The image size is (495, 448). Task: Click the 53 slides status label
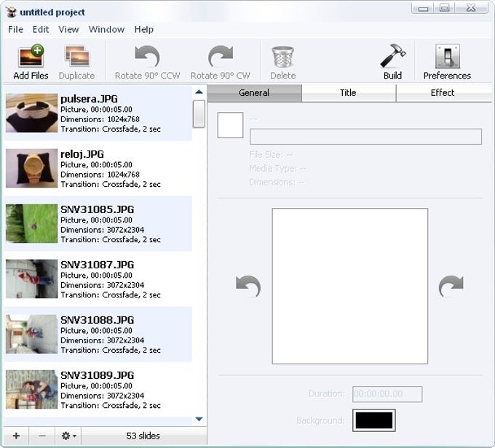click(143, 436)
